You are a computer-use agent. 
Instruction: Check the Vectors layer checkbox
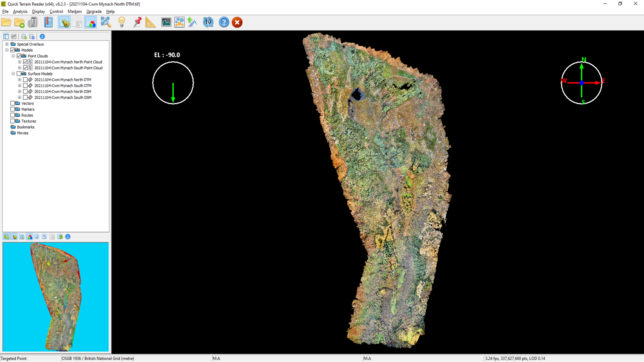tap(12, 103)
